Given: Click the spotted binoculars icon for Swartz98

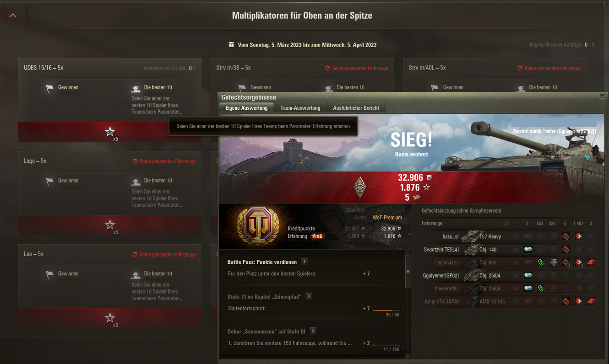Looking at the screenshot, I should pos(528,250).
